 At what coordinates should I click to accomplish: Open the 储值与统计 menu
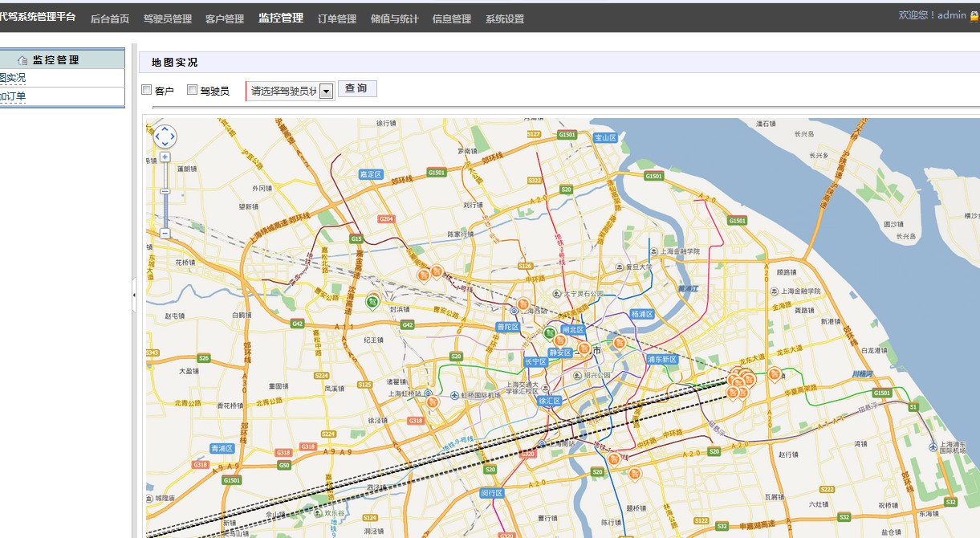coord(395,18)
